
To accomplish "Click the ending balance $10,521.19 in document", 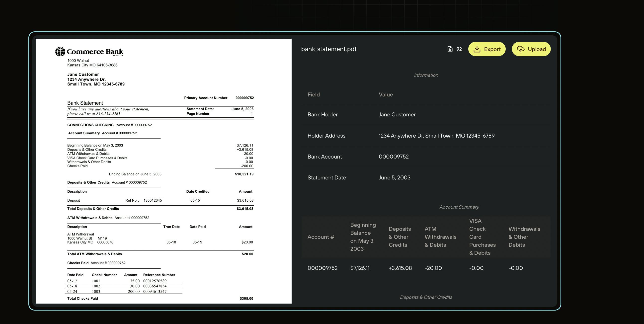I will click(244, 174).
